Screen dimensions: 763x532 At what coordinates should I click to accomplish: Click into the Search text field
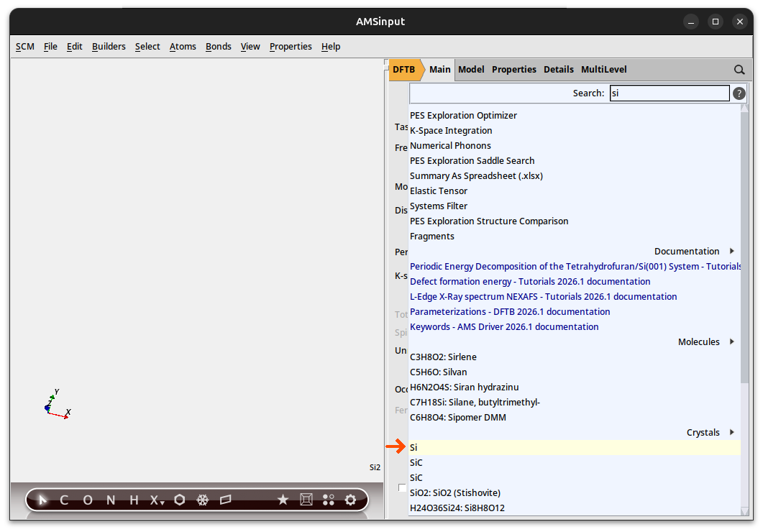(x=669, y=93)
